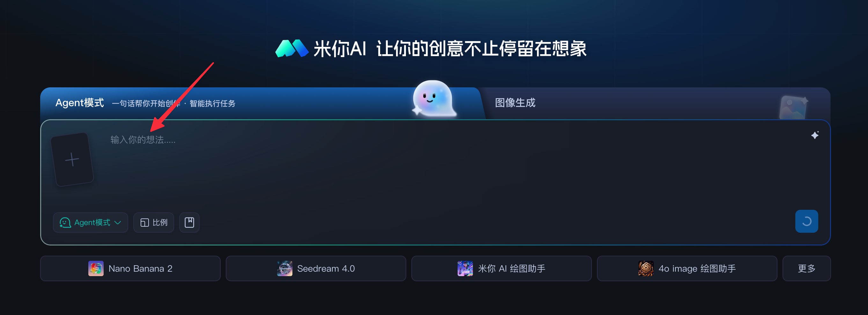Image resolution: width=868 pixels, height=315 pixels.
Task: Open the 比例 aspect ratio selector
Action: pyautogui.click(x=153, y=222)
